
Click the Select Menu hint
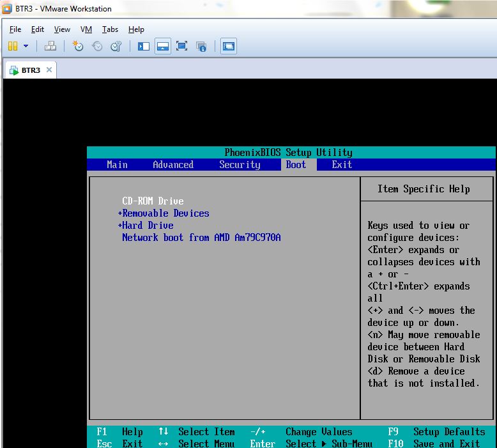click(196, 444)
